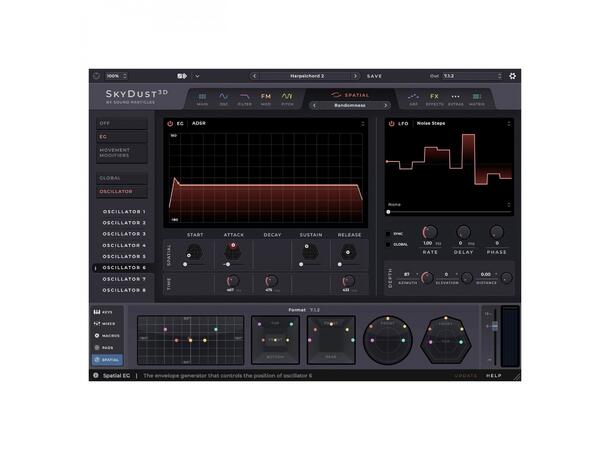Image resolution: width=610 pixels, height=450 pixels.
Task: Click the dice randomize icon in top bar
Action: 182,76
